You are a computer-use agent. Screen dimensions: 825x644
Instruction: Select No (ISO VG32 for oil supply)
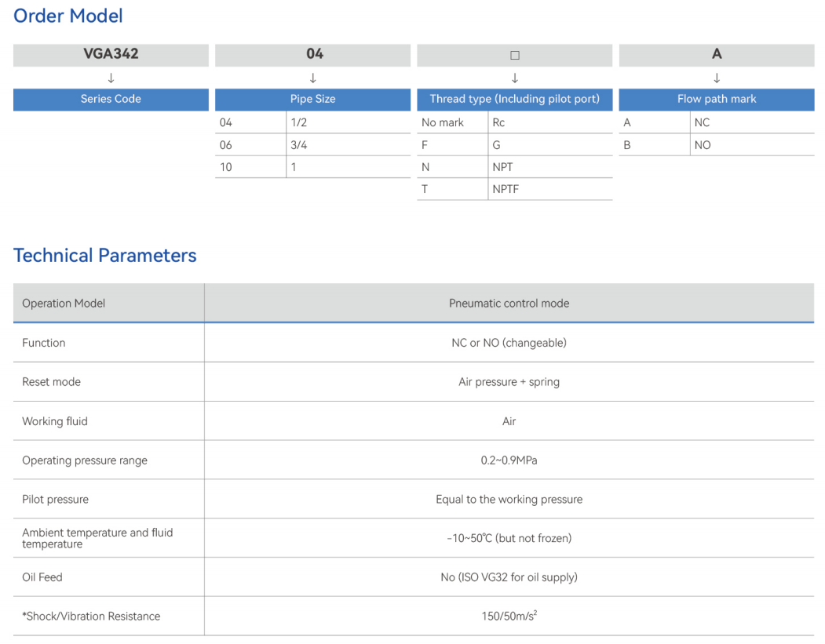[509, 577]
